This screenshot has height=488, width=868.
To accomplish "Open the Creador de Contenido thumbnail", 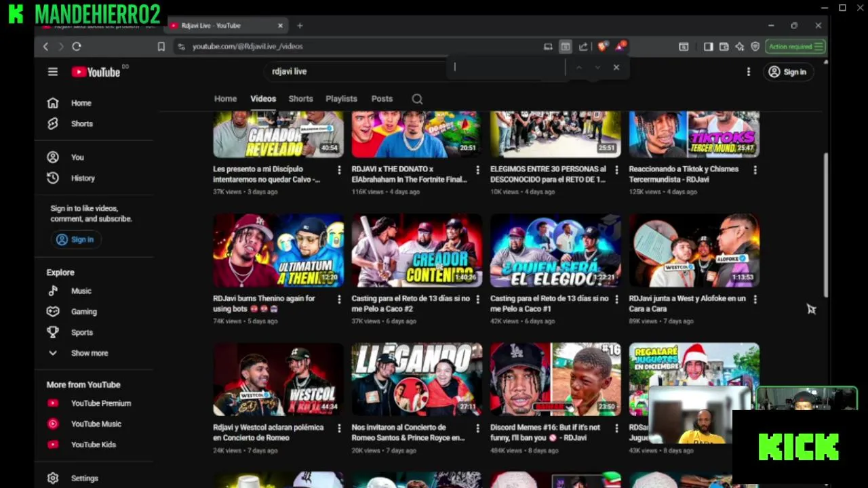I will 417,251.
